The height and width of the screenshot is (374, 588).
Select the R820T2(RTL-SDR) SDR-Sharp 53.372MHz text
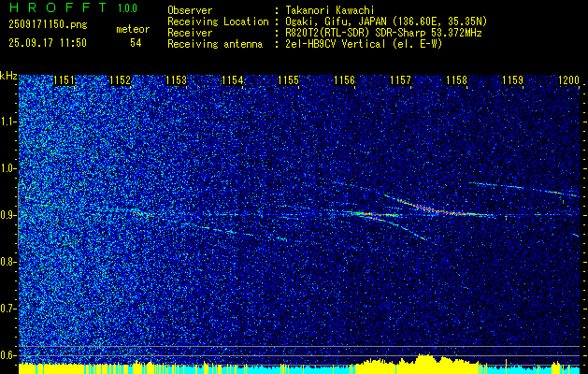(x=383, y=33)
